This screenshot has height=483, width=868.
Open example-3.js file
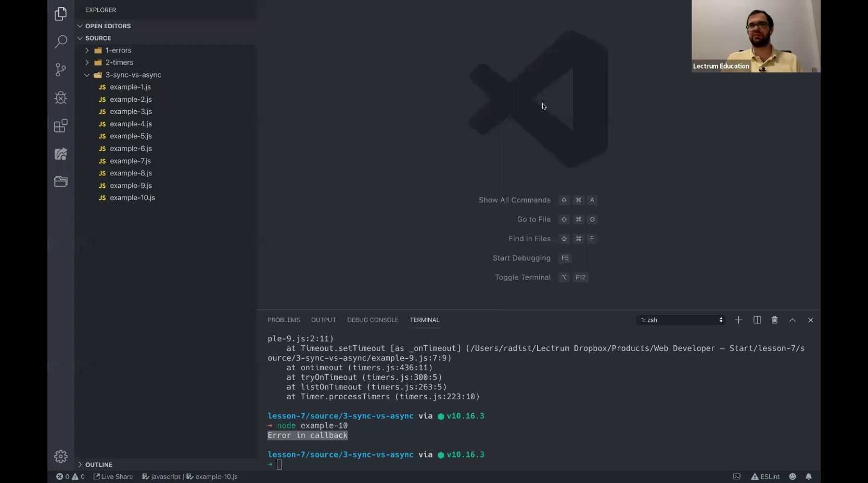(x=165, y=112)
